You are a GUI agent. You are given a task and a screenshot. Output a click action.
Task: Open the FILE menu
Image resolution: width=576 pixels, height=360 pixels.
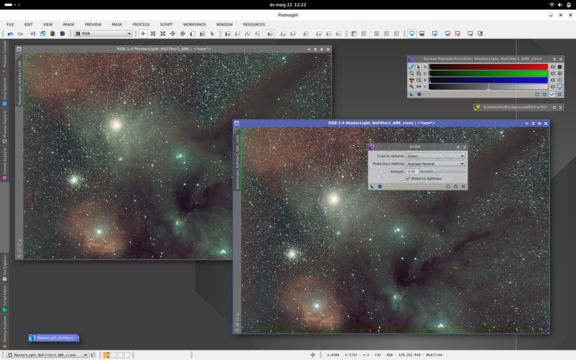point(10,24)
